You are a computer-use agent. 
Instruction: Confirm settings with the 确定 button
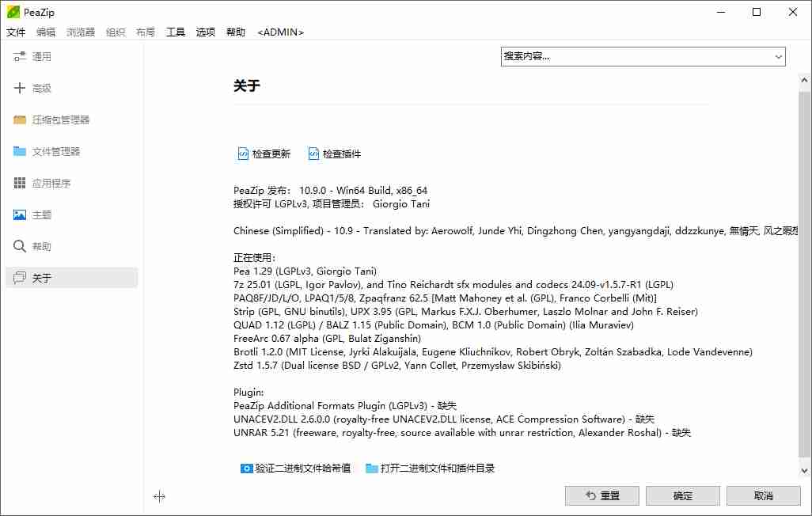click(682, 495)
